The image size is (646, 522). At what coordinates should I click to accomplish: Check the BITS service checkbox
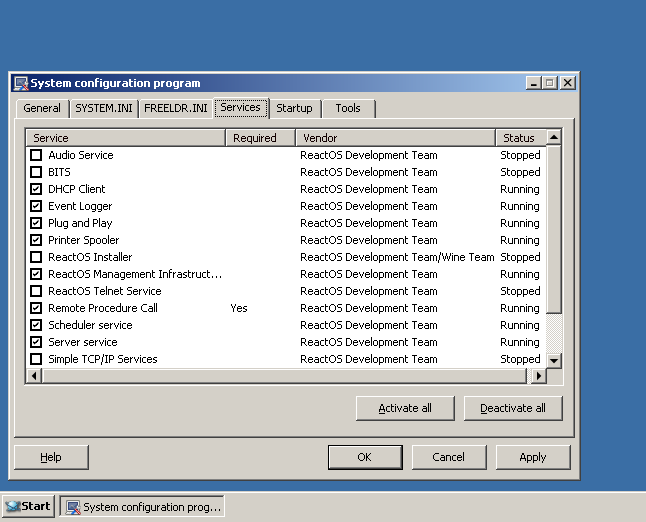tap(36, 172)
